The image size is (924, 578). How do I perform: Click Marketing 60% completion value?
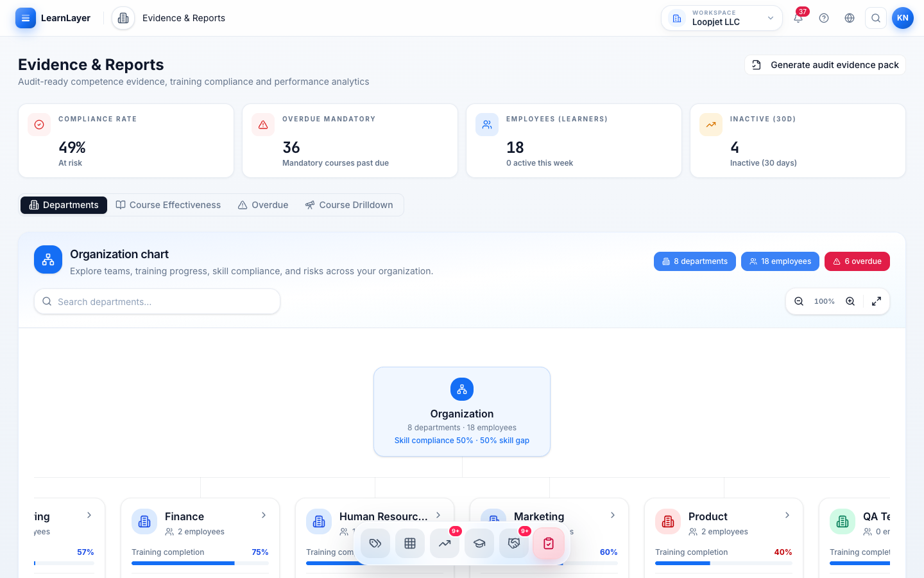609,552
